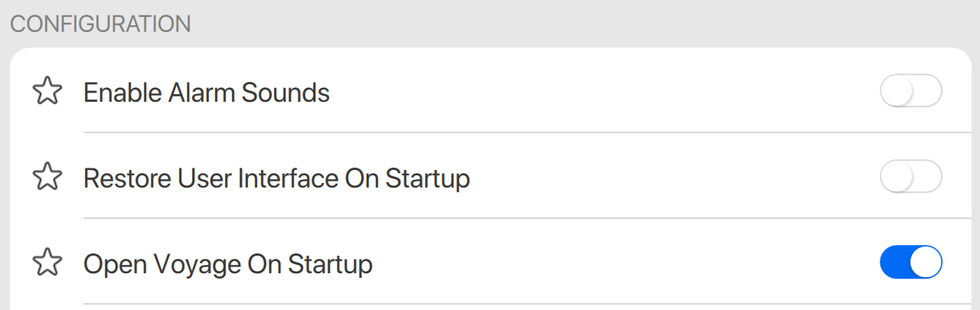Mark Open Voyage On Startup as favorite

(47, 264)
